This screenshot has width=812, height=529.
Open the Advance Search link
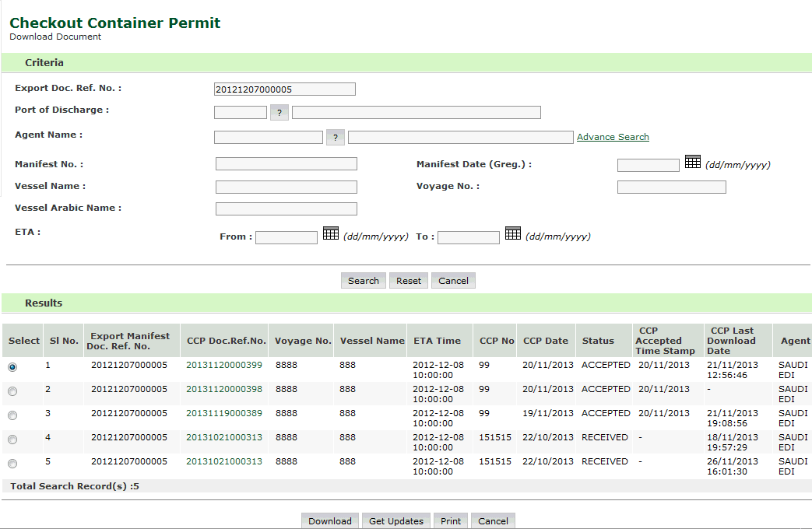pos(613,137)
